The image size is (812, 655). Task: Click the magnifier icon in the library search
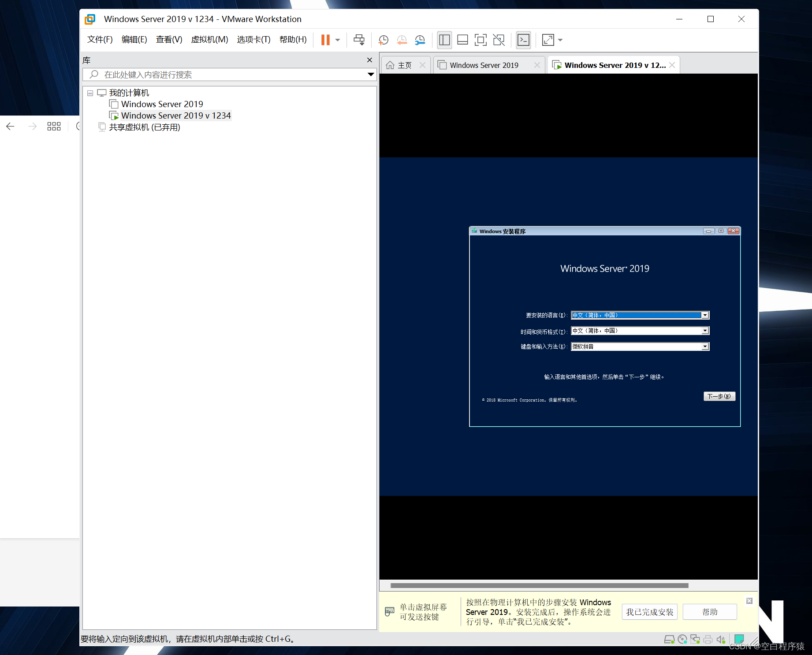(x=93, y=74)
